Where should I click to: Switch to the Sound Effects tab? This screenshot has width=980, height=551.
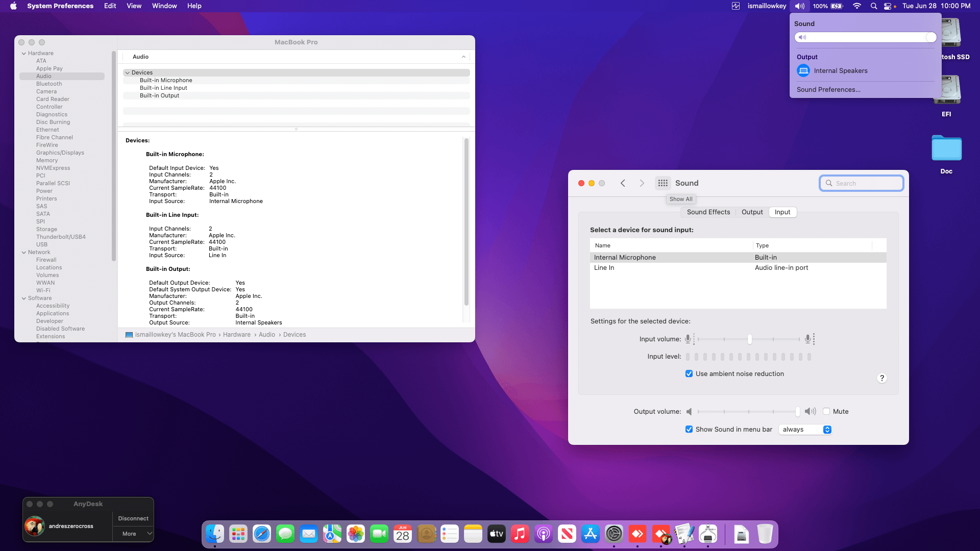coord(708,212)
